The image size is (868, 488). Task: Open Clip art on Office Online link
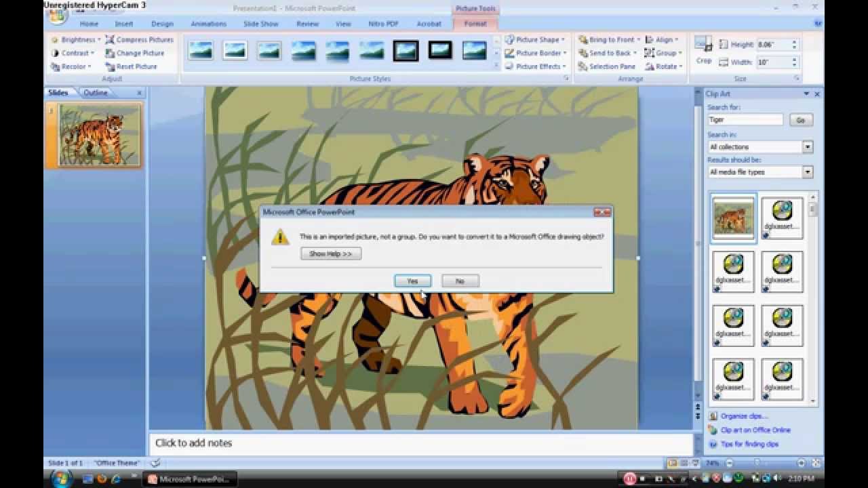755,430
